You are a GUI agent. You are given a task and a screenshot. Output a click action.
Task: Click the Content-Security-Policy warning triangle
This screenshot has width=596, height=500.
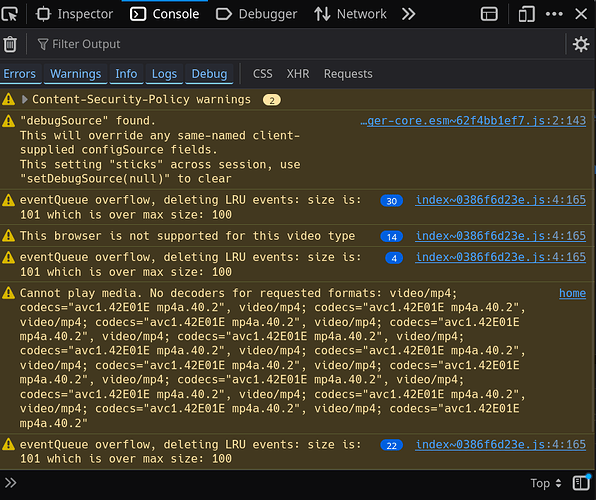8,100
